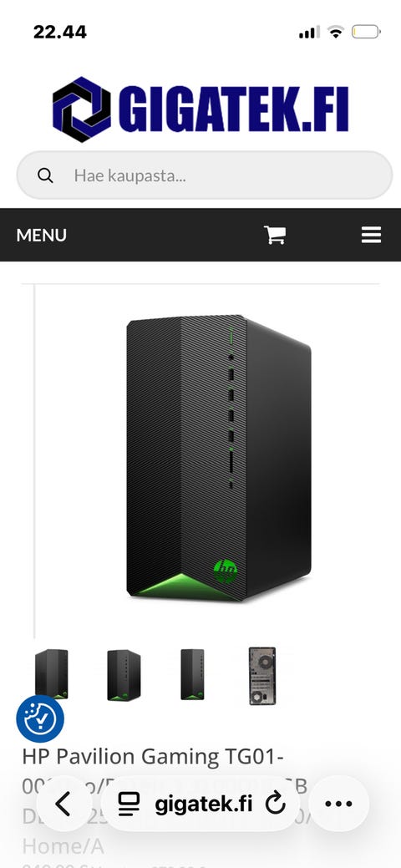Viewport: 401px width, 868px height.
Task: Select the rear panel thumbnail
Action: click(262, 676)
